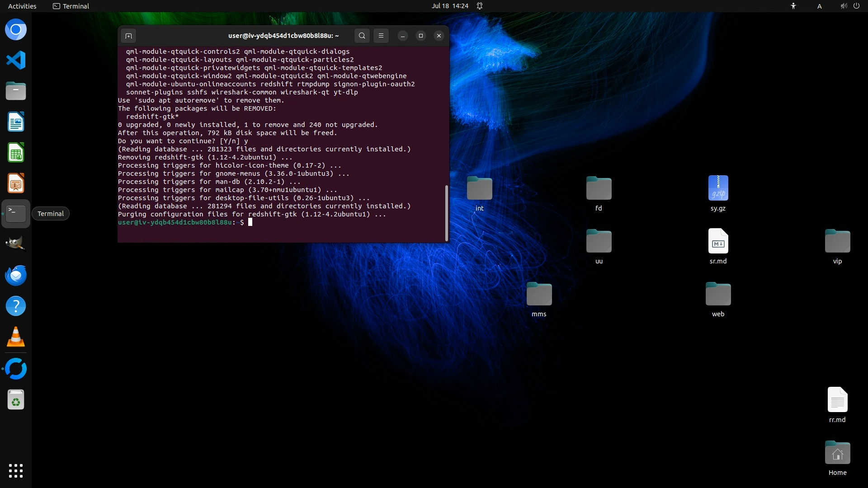The image size is (868, 488).
Task: Open VLC media player from dock
Action: coord(16,337)
